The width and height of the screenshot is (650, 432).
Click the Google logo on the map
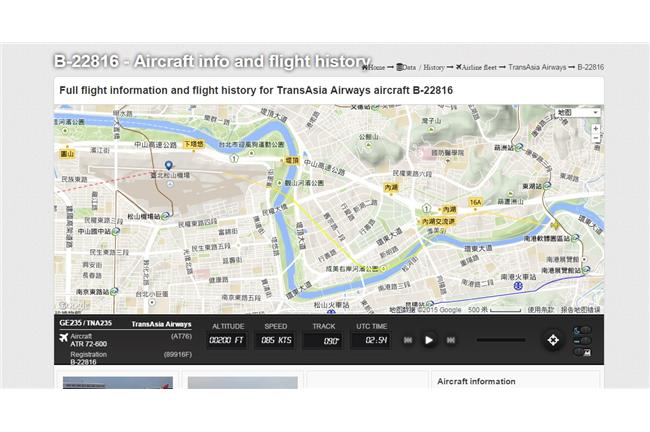(74, 306)
